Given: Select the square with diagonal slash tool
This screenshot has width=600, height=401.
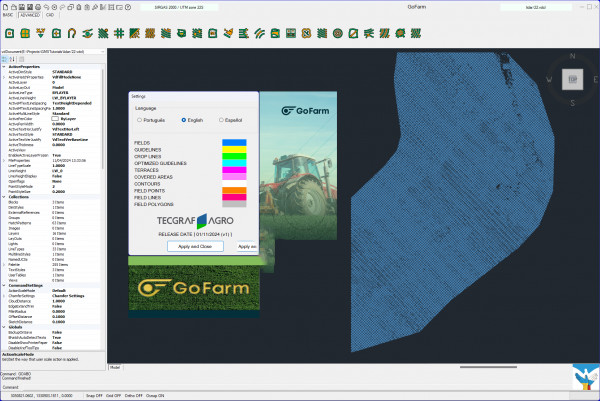Looking at the screenshot, I should click(x=353, y=33).
